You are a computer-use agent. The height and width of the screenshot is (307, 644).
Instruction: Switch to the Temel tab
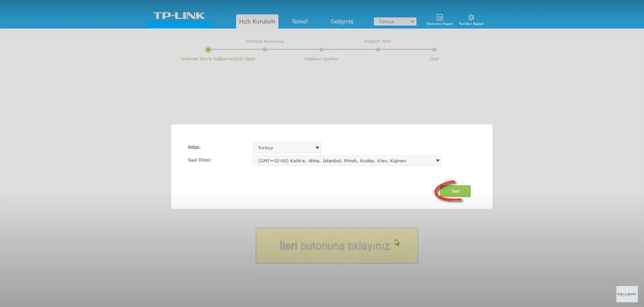(x=299, y=21)
